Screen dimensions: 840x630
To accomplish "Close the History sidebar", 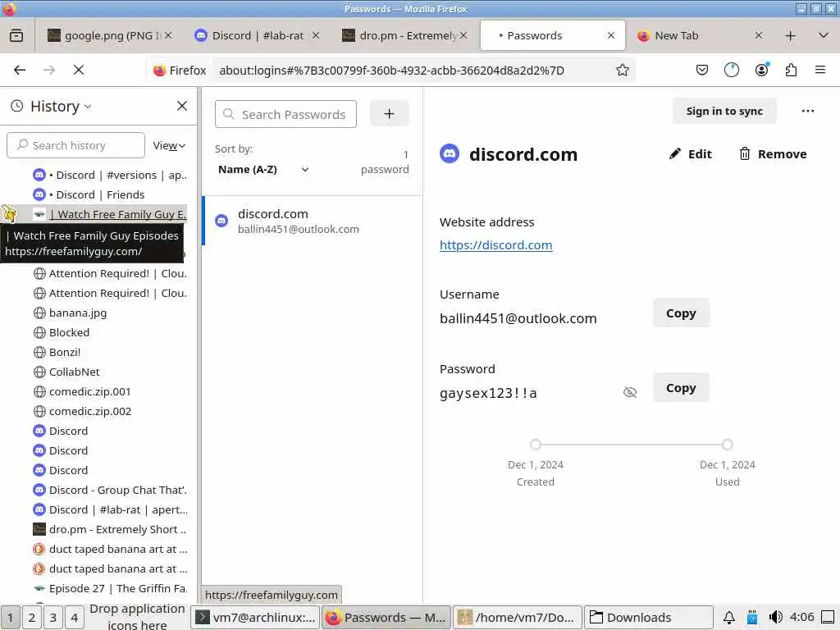I will point(182,106).
